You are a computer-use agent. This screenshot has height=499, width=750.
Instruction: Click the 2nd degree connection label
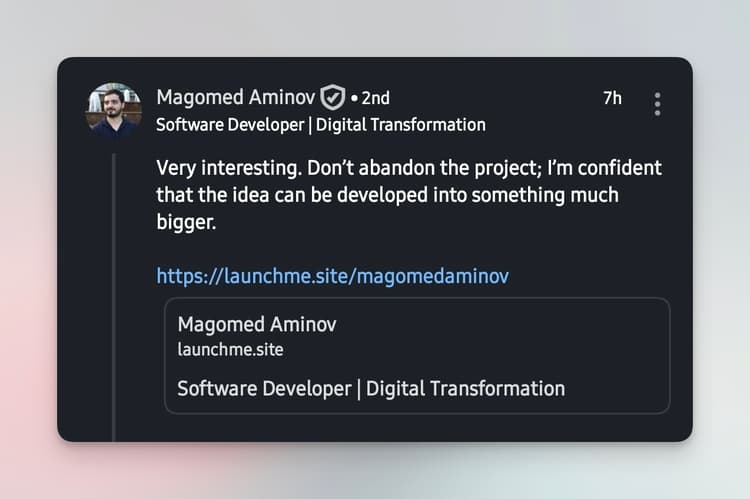click(375, 98)
